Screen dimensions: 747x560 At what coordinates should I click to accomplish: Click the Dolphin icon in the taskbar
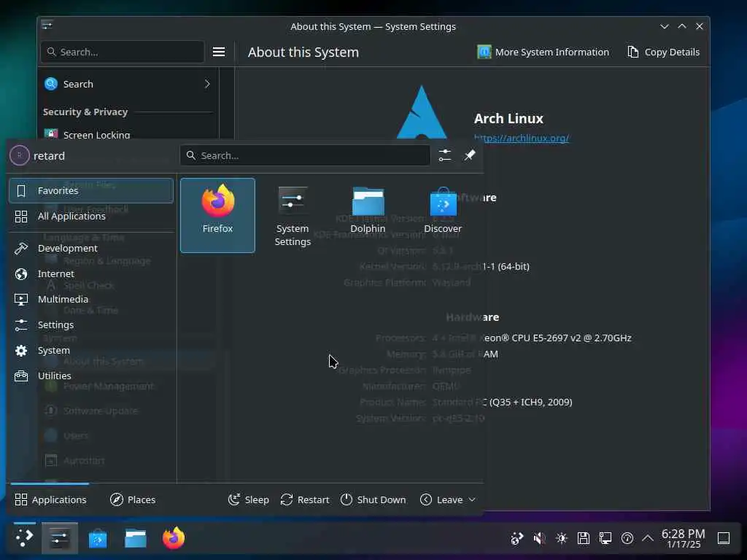[136, 538]
